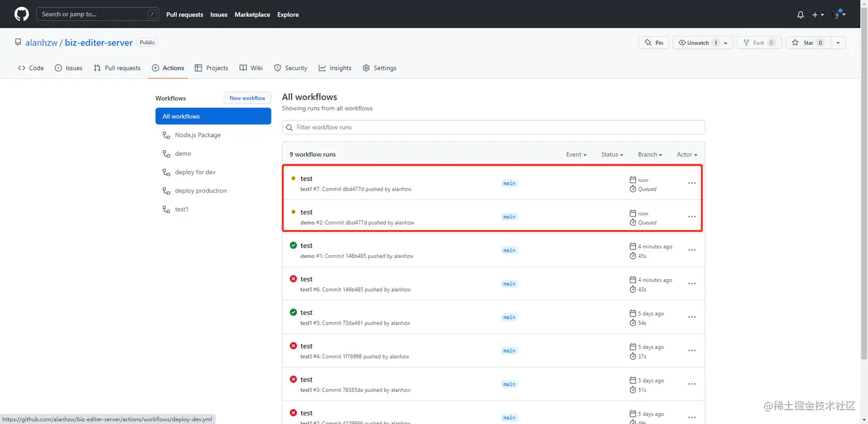Open the queued test run test1 #7
Viewport: 868px width, 424px height.
307,179
